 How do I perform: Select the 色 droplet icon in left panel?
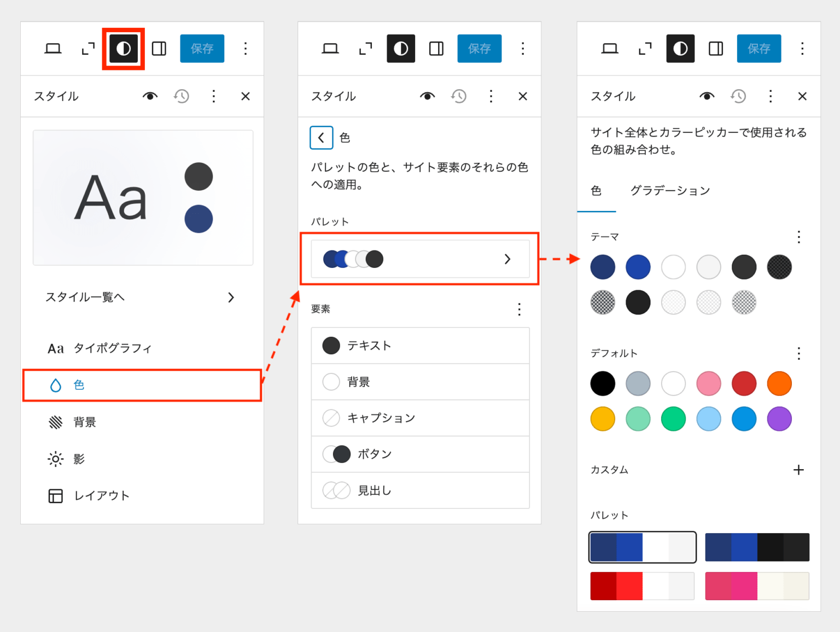[55, 385]
